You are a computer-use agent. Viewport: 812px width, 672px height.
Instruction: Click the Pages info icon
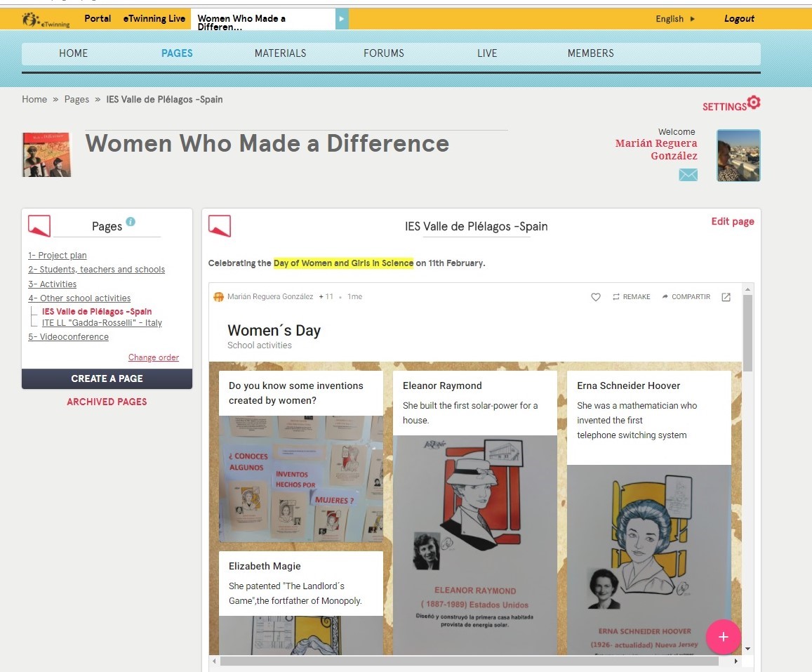tap(131, 223)
